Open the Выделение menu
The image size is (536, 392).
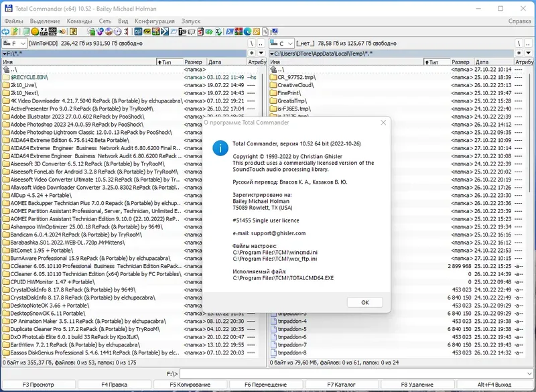click(x=45, y=21)
